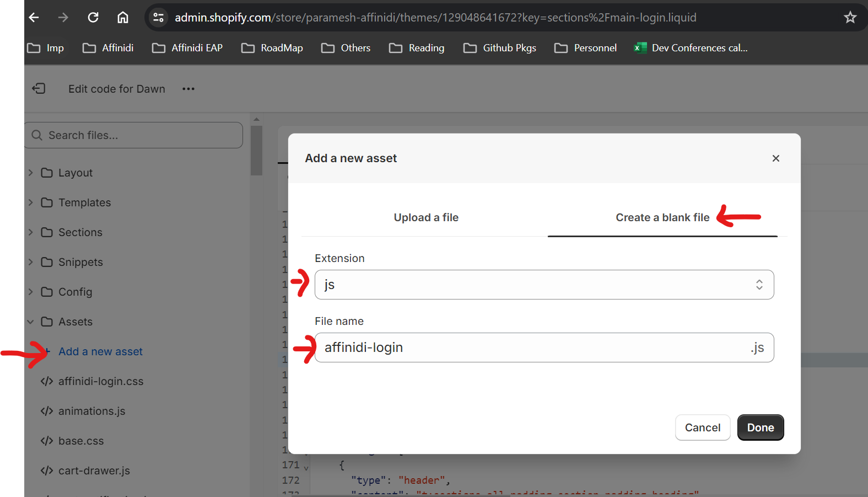868x497 pixels.
Task: Close the Add a new asset dialog
Action: coord(776,158)
